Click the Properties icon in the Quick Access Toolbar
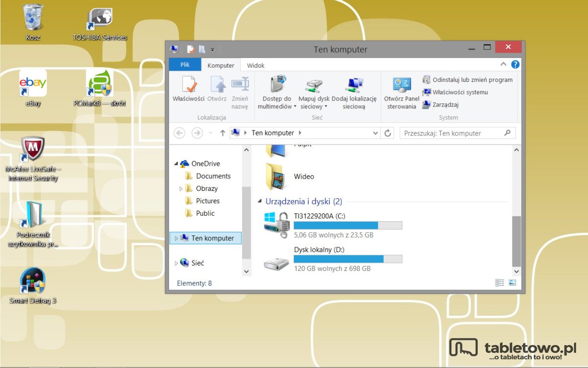588x368 pixels. point(191,49)
